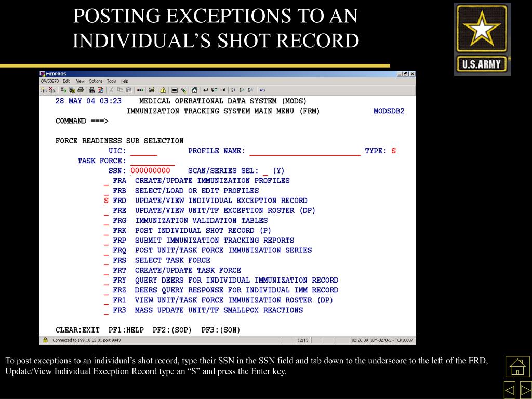
Task: Click the selection field left of FRA
Action: click(x=106, y=181)
